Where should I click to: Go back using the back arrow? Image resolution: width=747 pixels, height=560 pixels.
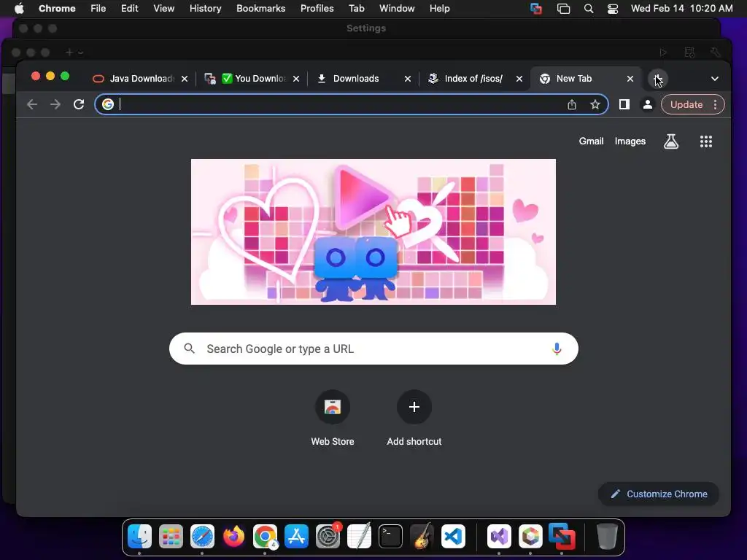[32, 104]
